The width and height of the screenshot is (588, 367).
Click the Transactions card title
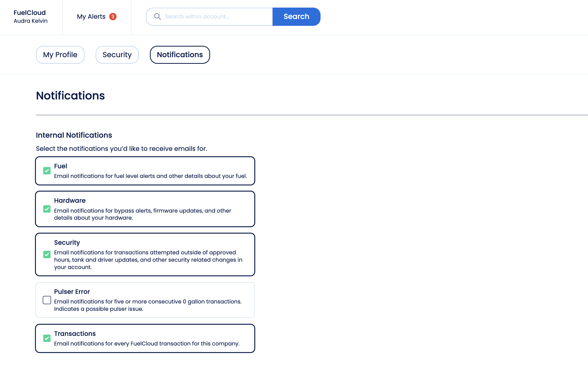(x=75, y=334)
